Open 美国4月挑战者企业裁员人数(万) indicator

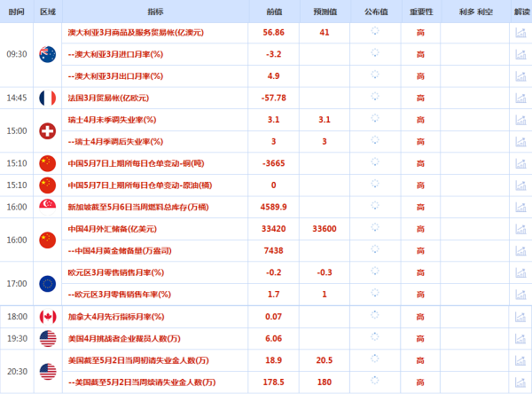tap(124, 339)
